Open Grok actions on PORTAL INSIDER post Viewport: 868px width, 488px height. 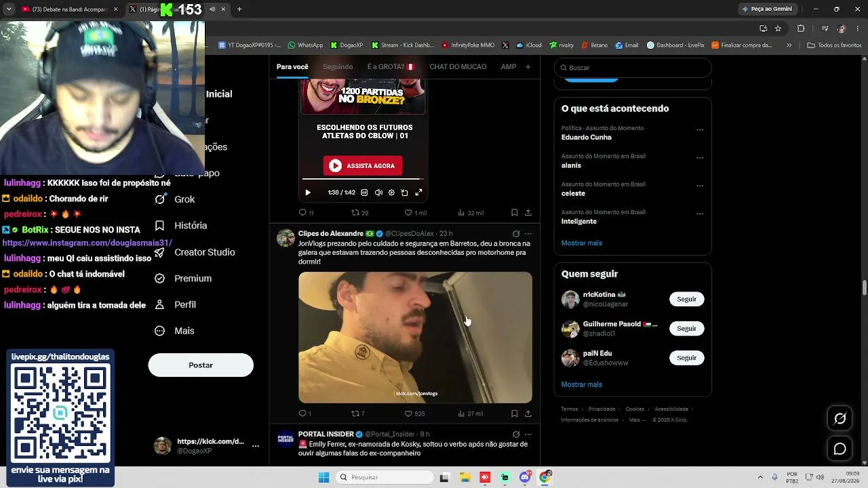tap(516, 434)
